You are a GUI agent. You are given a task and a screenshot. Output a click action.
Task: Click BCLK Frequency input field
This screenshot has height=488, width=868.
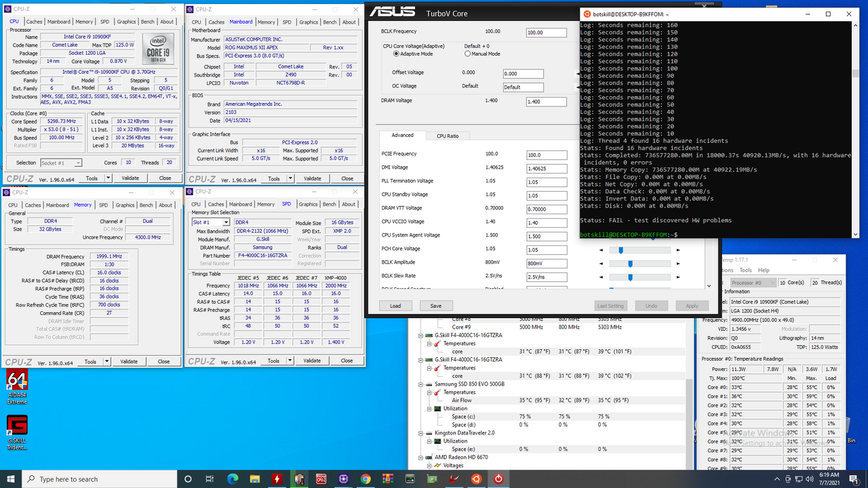(547, 33)
